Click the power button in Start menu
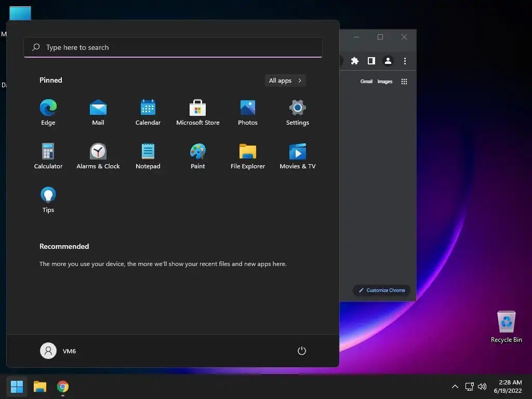Image resolution: width=532 pixels, height=399 pixels. [x=302, y=351]
